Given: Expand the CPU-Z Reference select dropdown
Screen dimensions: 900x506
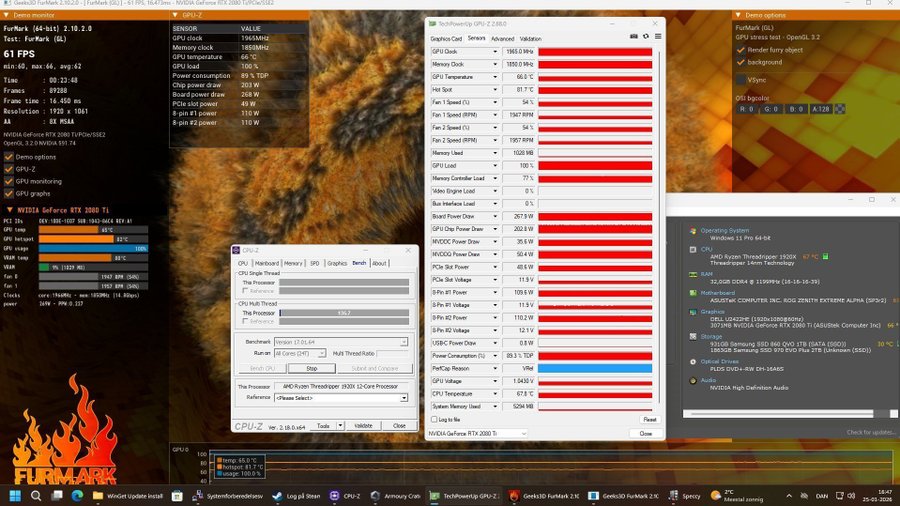Looking at the screenshot, I should tap(404, 397).
